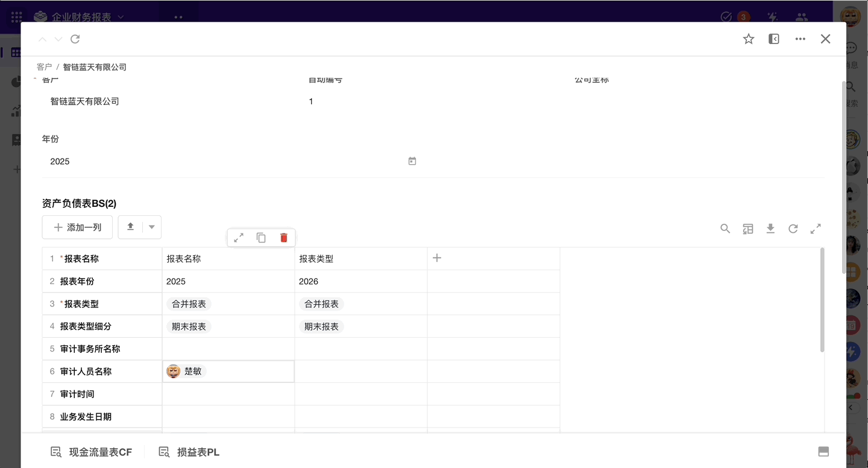Click the 添加一列 button
Viewport: 868px width, 468px height.
click(x=77, y=227)
